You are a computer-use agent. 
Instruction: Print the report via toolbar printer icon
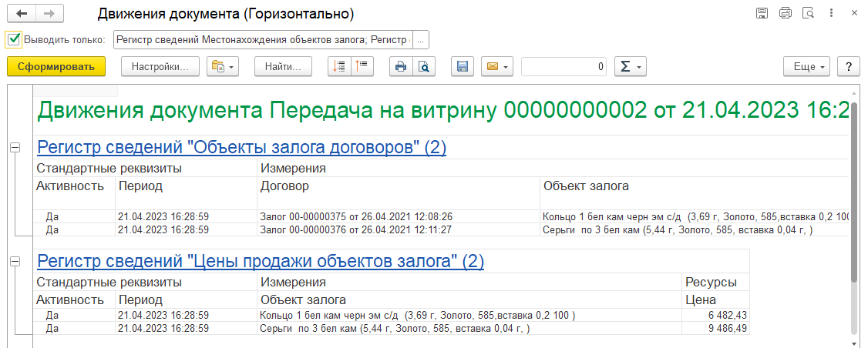401,66
